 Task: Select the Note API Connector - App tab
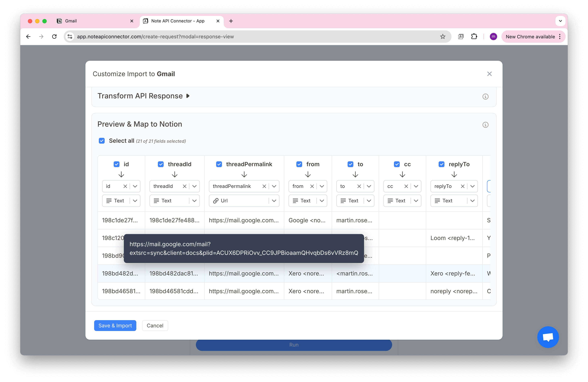click(x=182, y=21)
